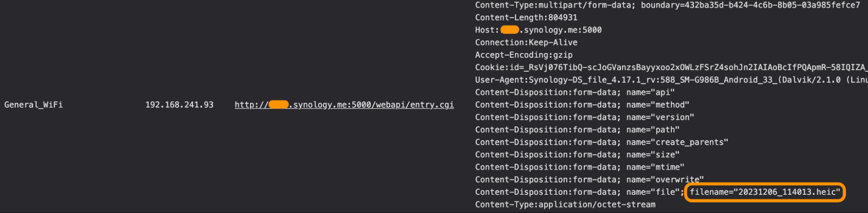Select the form-data name="version" line
The height and width of the screenshot is (213, 868).
click(584, 117)
